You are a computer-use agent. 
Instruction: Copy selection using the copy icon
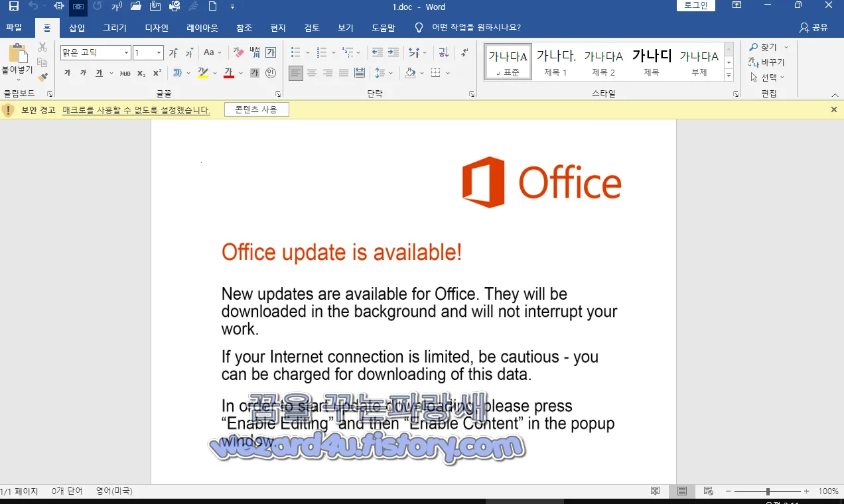tap(42, 62)
